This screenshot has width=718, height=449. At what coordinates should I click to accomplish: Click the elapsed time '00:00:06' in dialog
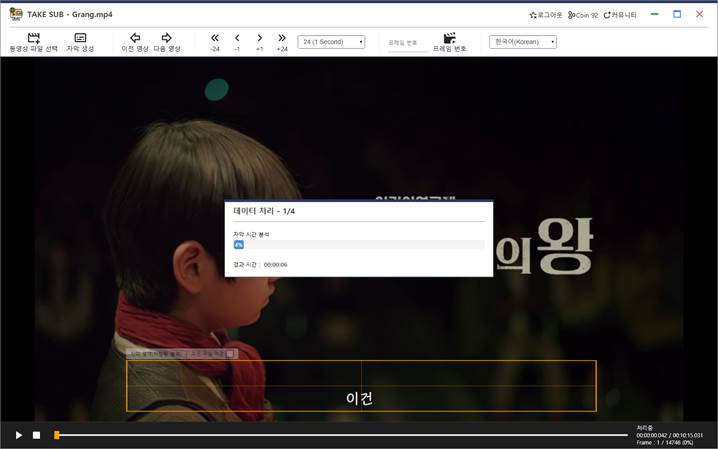[x=276, y=265]
